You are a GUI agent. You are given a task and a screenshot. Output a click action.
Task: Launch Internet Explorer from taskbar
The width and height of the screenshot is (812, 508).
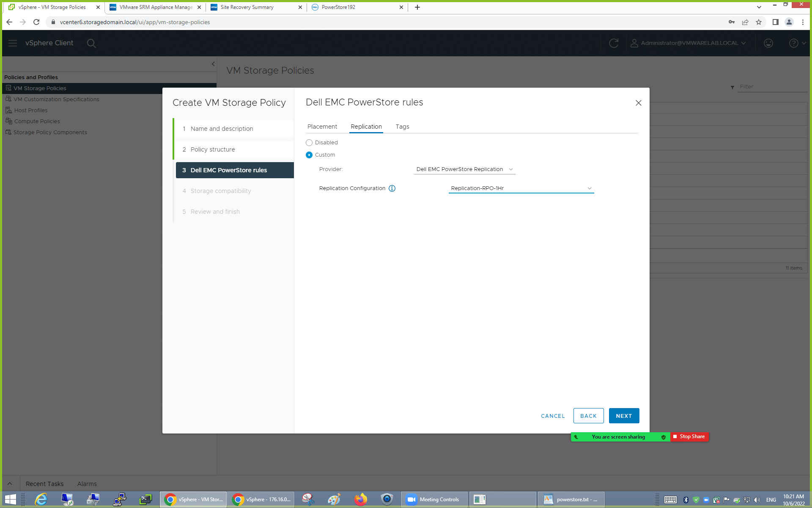pos(41,500)
